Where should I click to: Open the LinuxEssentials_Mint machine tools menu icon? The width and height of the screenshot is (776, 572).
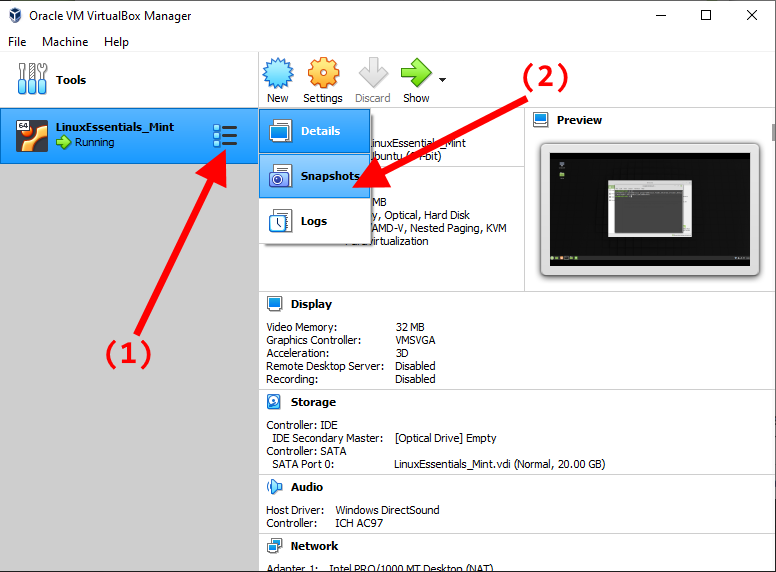coord(225,136)
